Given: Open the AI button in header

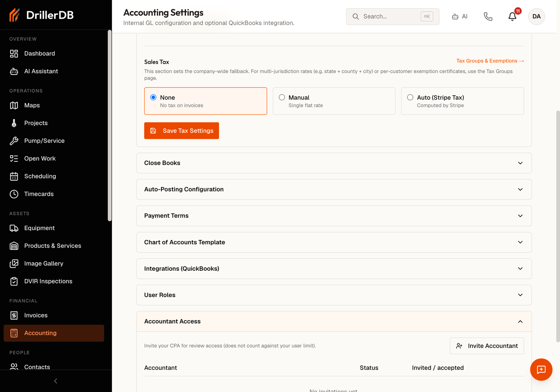Looking at the screenshot, I should pyautogui.click(x=460, y=16).
